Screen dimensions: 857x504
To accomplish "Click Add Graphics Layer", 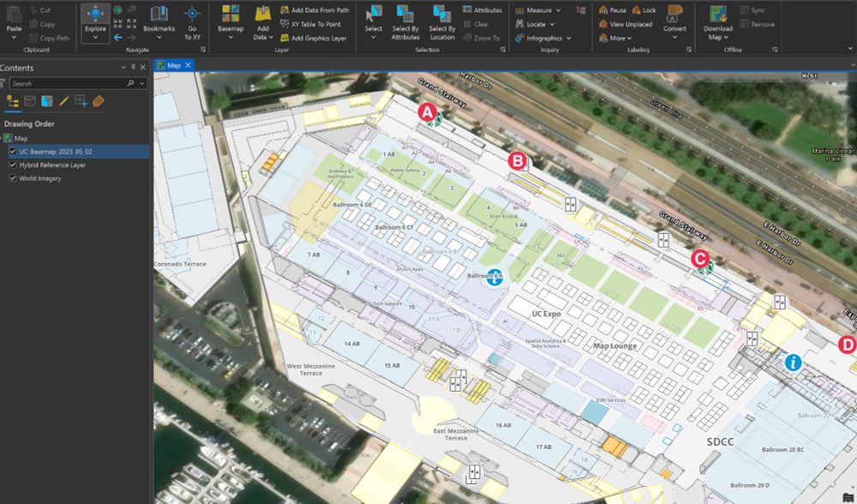I will 313,39.
